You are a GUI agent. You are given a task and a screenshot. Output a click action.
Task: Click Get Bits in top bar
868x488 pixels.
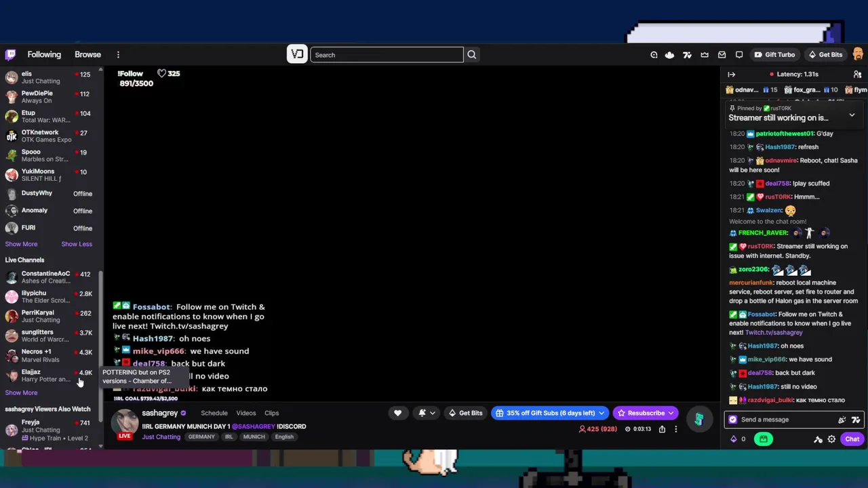tap(825, 55)
